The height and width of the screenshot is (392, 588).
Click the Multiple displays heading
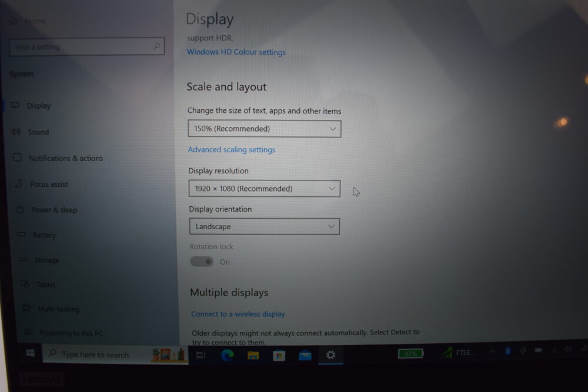pos(229,292)
